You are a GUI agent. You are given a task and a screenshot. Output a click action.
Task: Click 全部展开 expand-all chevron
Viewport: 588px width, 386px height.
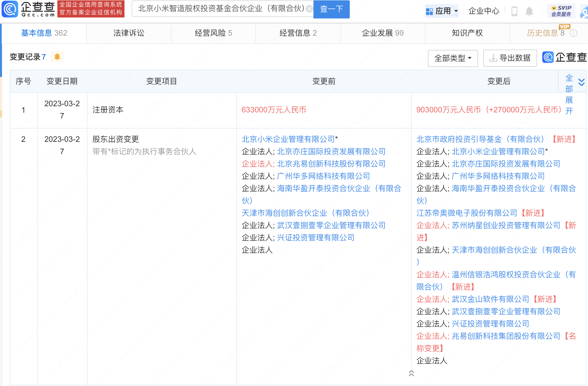pyautogui.click(x=581, y=82)
